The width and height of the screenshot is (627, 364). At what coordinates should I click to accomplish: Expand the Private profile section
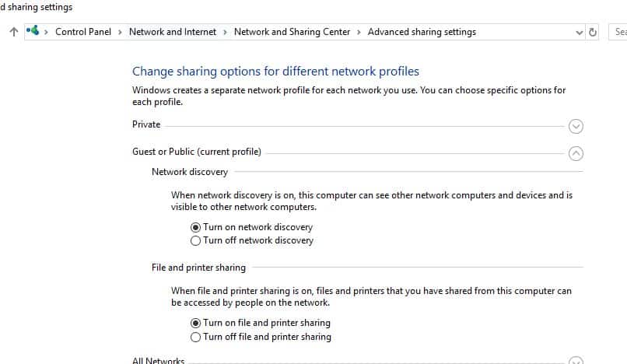(x=576, y=126)
